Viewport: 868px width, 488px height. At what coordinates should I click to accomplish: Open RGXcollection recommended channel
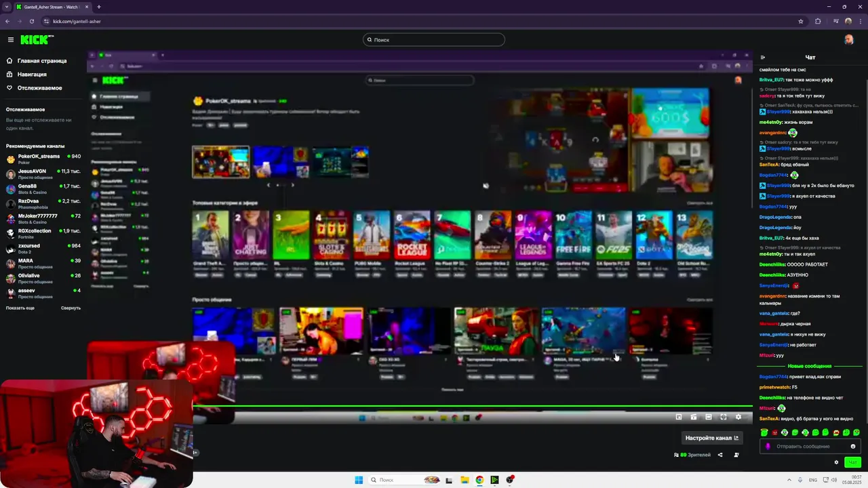click(x=43, y=233)
